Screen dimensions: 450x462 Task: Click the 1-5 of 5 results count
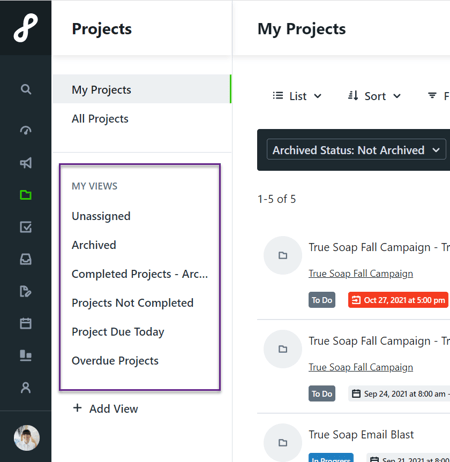pos(277,199)
